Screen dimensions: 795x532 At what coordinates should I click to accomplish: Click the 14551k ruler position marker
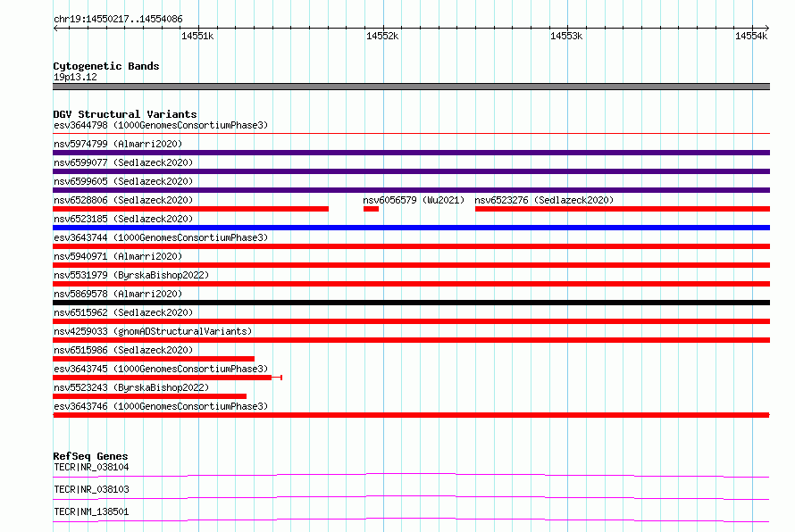coord(197,36)
